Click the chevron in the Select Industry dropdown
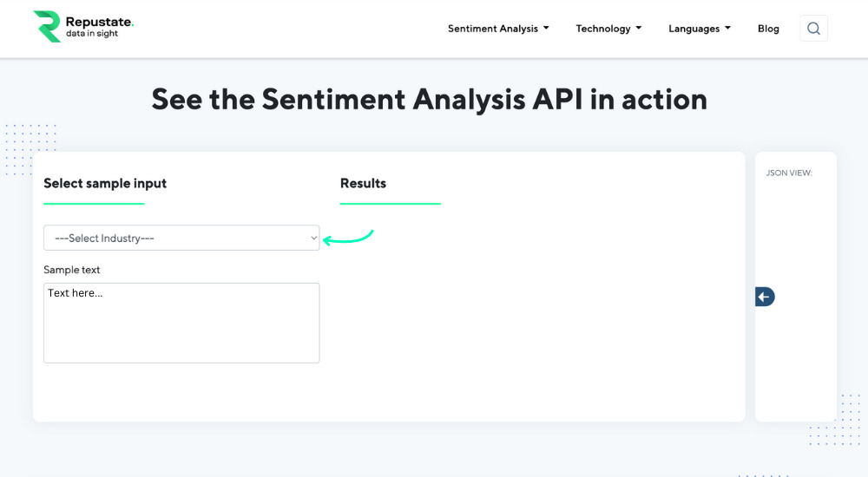Viewport: 868px width, 477px height. (x=313, y=238)
